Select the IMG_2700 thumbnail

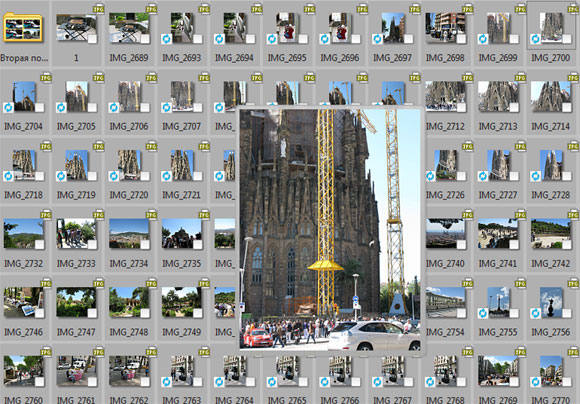point(551,27)
